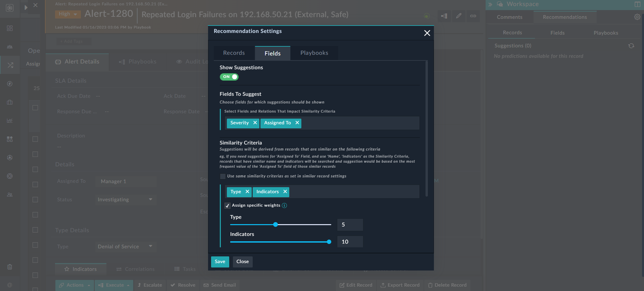The image size is (644, 291).
Task: Click the playbook tree icon in alert header
Action: tap(444, 16)
